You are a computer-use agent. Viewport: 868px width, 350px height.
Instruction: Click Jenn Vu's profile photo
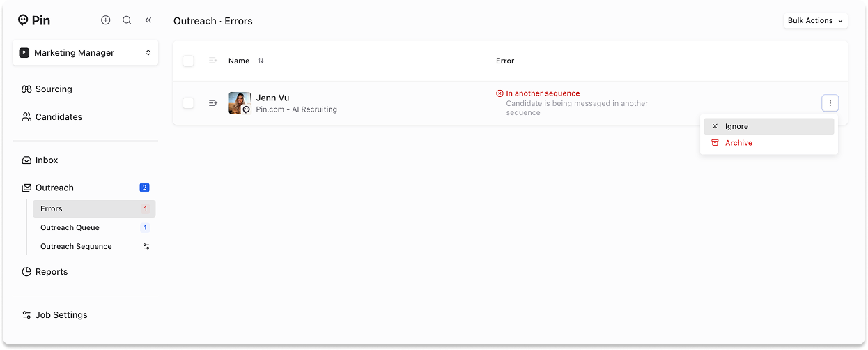pos(239,102)
